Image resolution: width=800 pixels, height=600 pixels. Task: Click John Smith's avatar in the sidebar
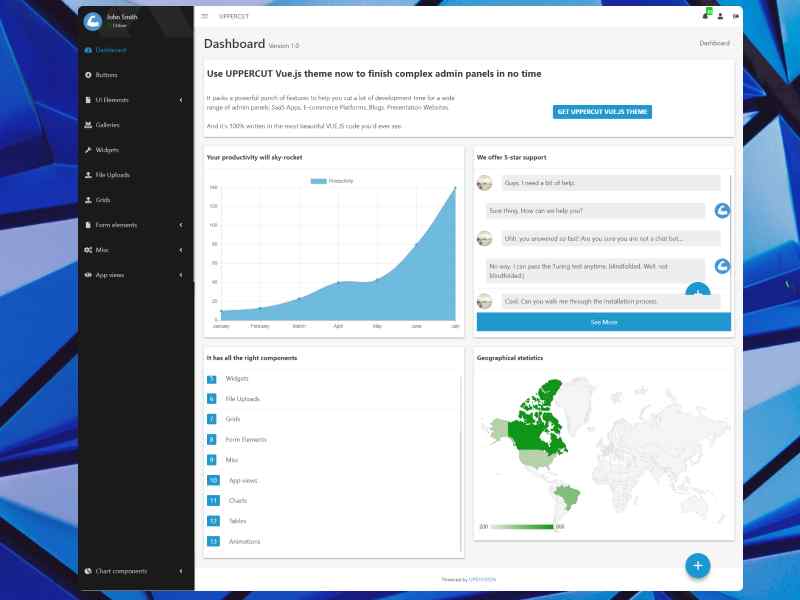(x=93, y=21)
